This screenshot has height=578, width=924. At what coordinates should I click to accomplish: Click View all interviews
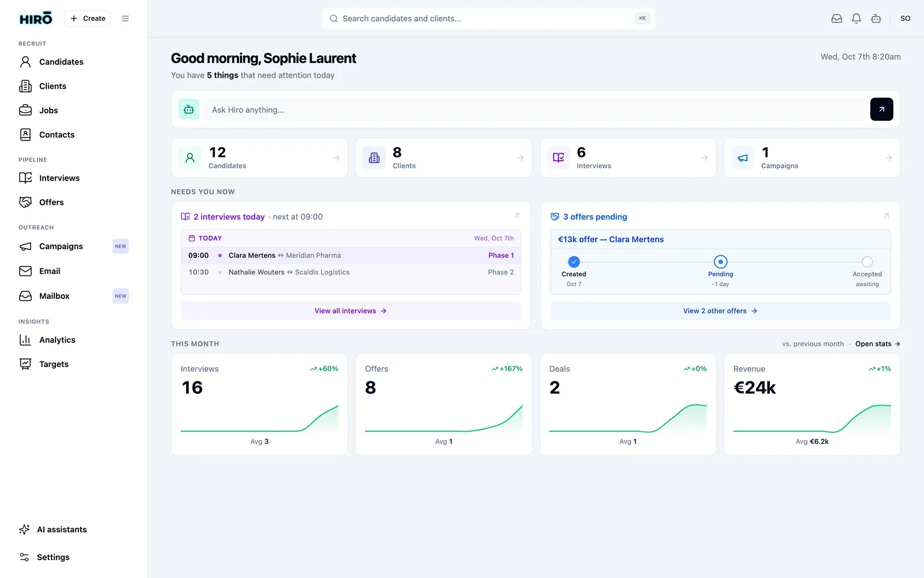pos(351,311)
